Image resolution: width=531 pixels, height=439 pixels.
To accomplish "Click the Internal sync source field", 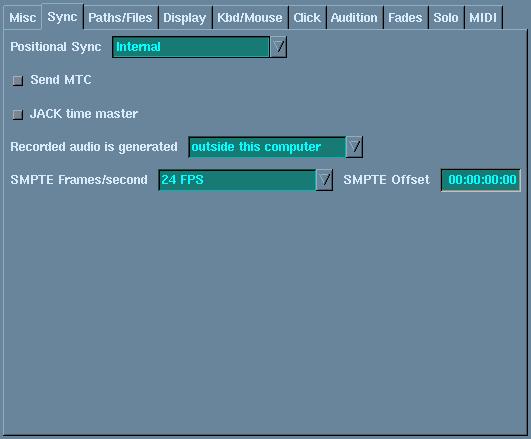I will pos(191,47).
